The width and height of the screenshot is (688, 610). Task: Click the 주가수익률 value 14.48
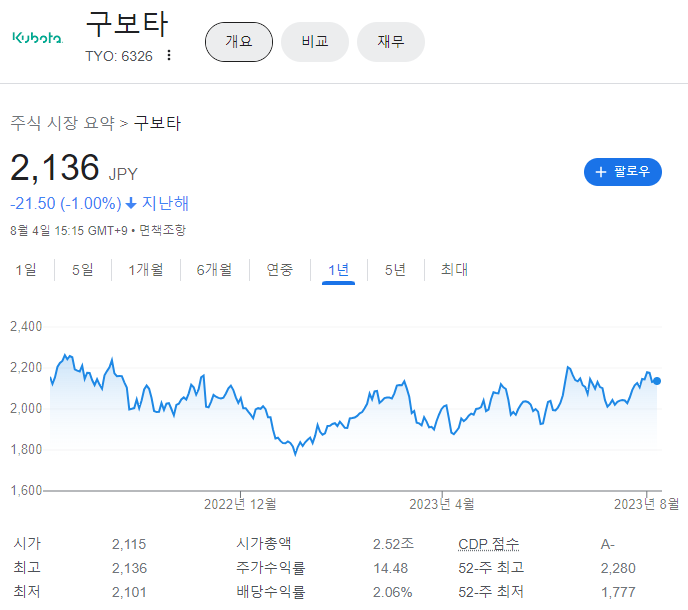[390, 568]
